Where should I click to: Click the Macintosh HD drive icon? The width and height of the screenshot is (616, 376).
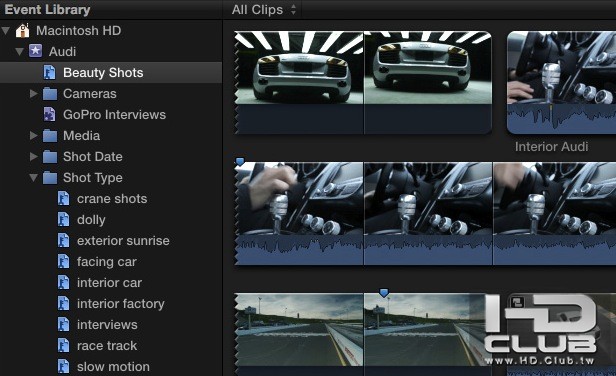pyautogui.click(x=22, y=30)
